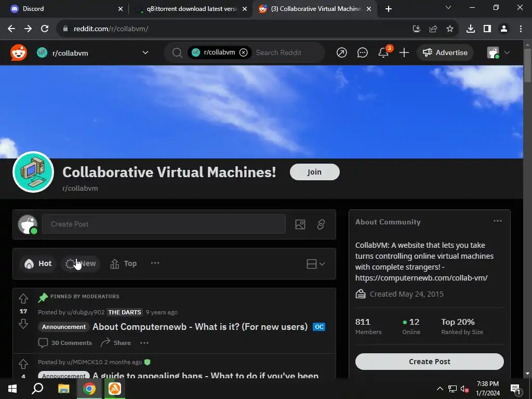Click the Create Post text field
The width and height of the screenshot is (532, 399).
click(x=164, y=224)
